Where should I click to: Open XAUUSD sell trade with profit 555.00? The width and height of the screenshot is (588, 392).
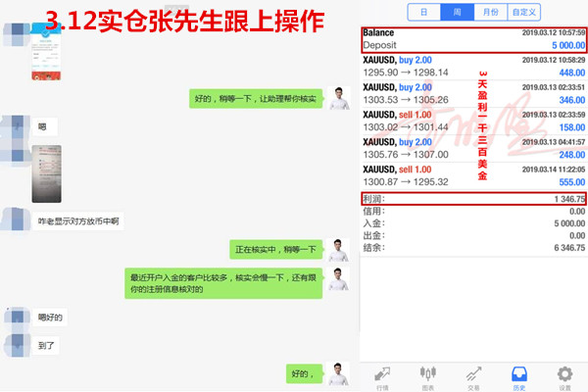pos(474,176)
